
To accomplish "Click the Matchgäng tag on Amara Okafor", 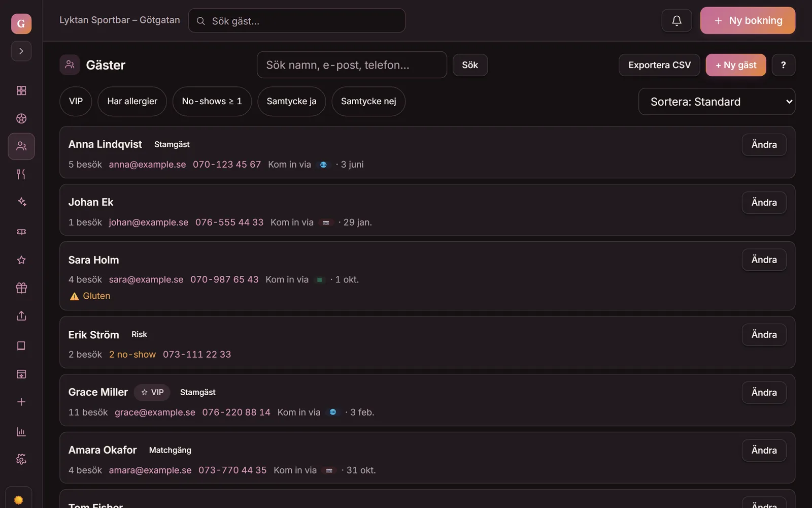I will [170, 451].
